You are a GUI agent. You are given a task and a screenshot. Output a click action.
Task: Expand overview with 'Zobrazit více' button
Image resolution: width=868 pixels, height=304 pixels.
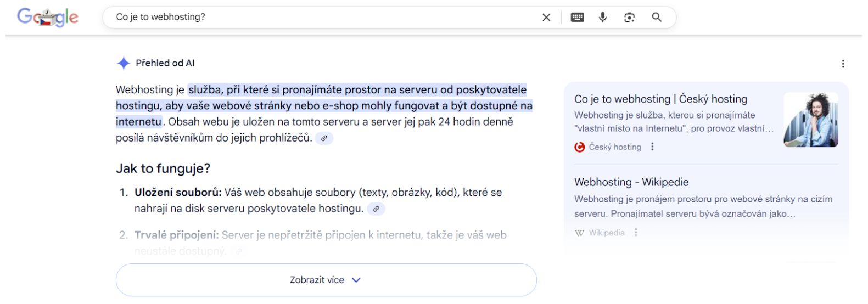click(x=326, y=280)
